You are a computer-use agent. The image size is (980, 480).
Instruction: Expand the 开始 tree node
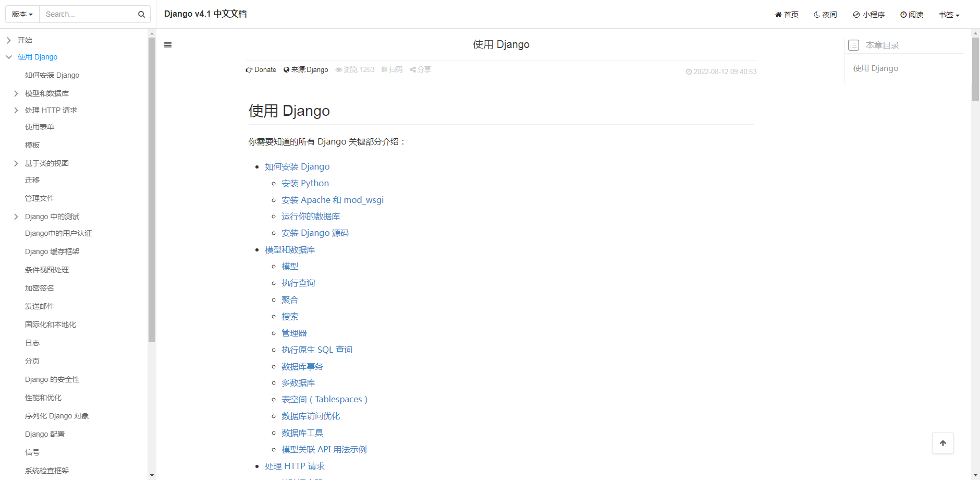[x=9, y=40]
